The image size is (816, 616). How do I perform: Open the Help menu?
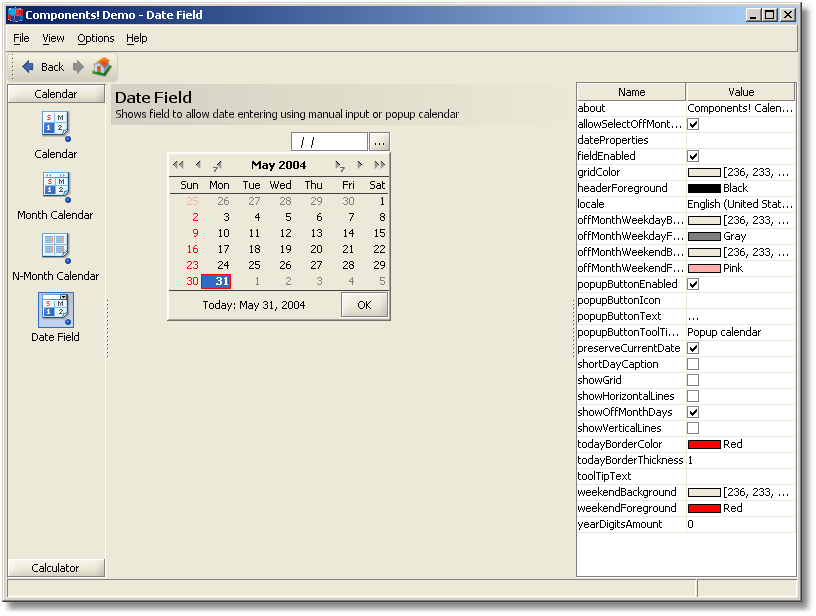coord(137,38)
